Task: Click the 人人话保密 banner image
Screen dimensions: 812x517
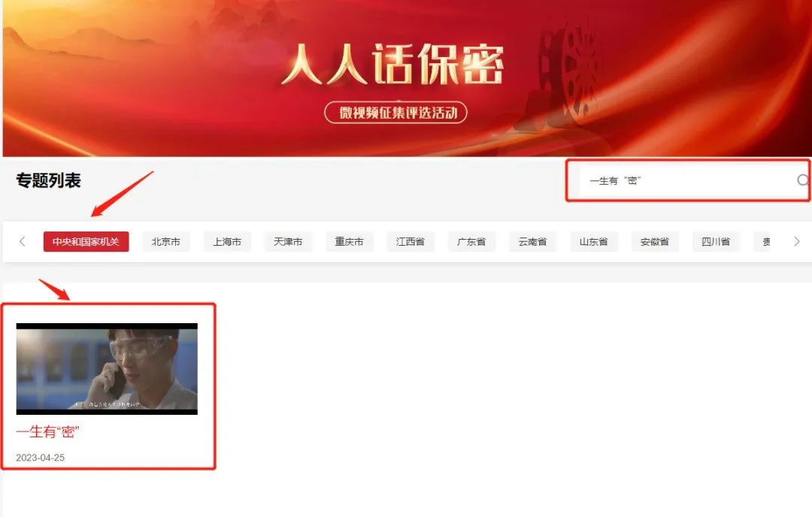Action: pos(407,77)
